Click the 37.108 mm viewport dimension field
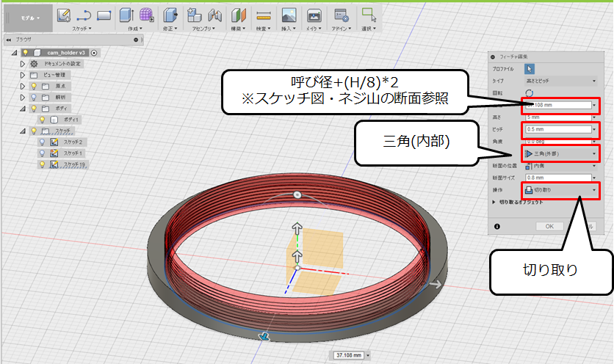The image size is (614, 364). coord(349,355)
